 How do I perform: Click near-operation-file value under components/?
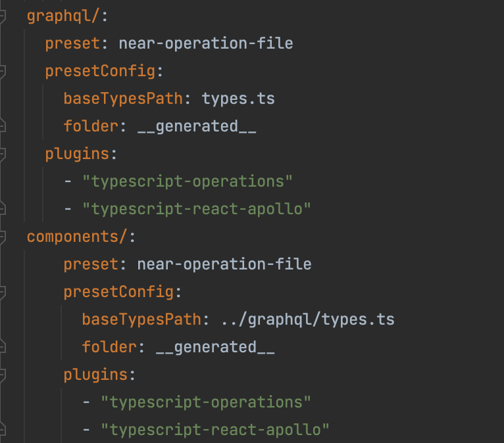pyautogui.click(x=224, y=264)
